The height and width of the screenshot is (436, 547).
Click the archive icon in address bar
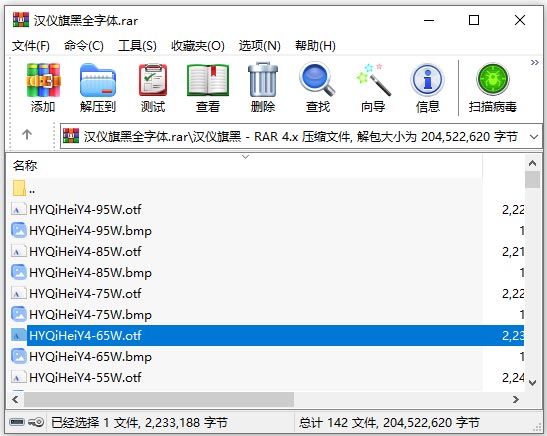tap(71, 136)
